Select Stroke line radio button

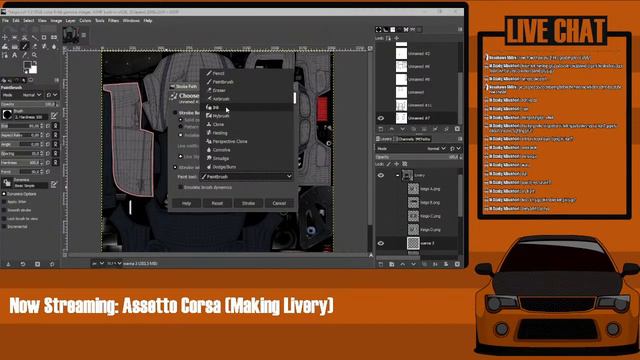175,113
